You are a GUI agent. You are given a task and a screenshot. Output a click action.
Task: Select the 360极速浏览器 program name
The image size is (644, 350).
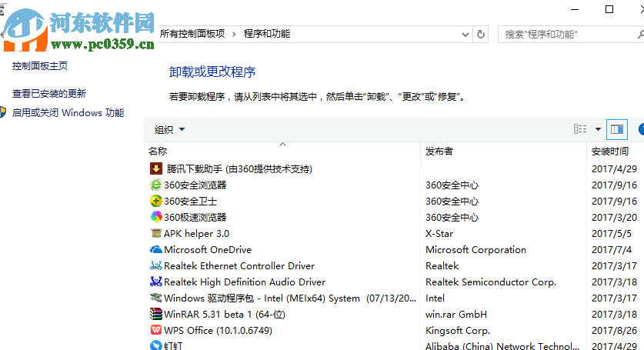195,218
